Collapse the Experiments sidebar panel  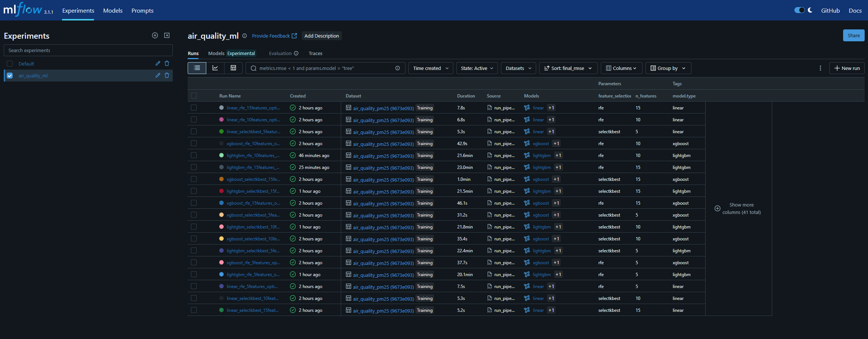point(167,35)
